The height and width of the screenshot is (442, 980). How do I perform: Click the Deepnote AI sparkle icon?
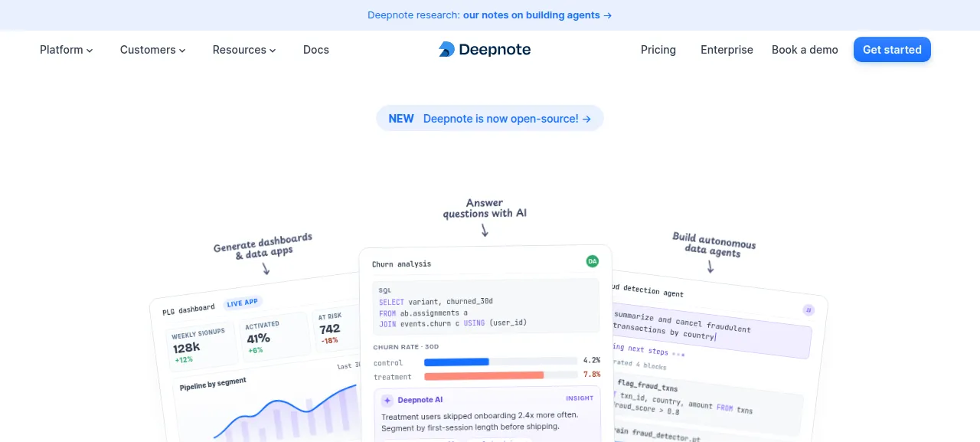[387, 400]
